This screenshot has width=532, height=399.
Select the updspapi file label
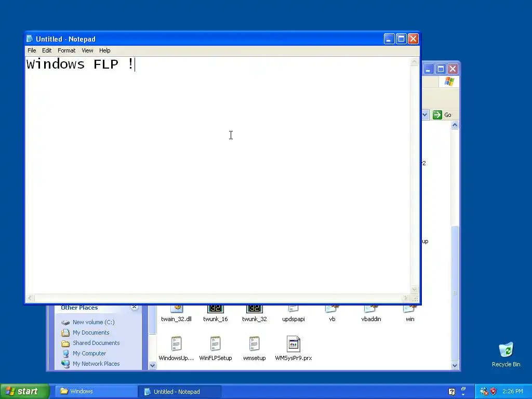pyautogui.click(x=294, y=319)
